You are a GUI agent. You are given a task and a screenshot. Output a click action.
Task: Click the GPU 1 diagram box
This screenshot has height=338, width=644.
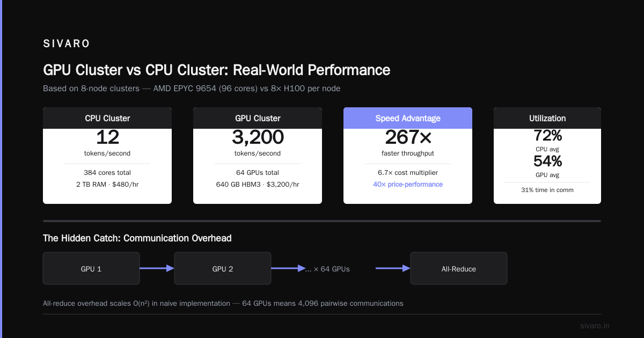point(91,268)
